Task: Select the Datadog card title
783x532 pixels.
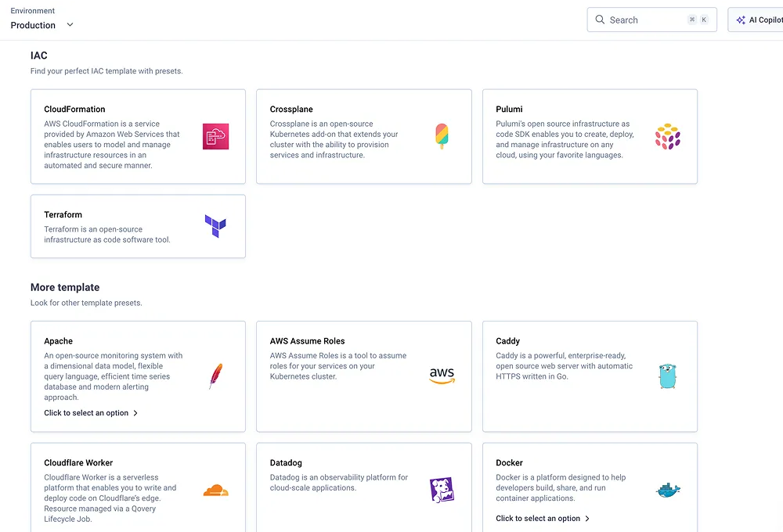Action: (286, 462)
